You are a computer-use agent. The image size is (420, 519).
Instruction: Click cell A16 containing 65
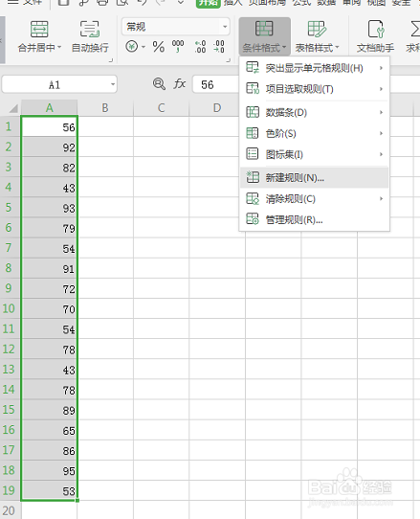coord(50,430)
